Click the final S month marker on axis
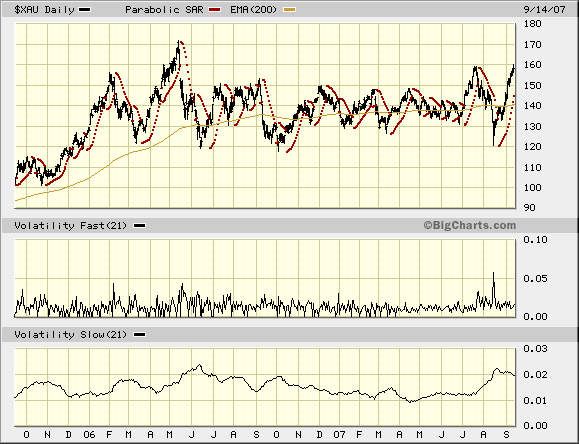This screenshot has height=444, width=579. coord(507,434)
